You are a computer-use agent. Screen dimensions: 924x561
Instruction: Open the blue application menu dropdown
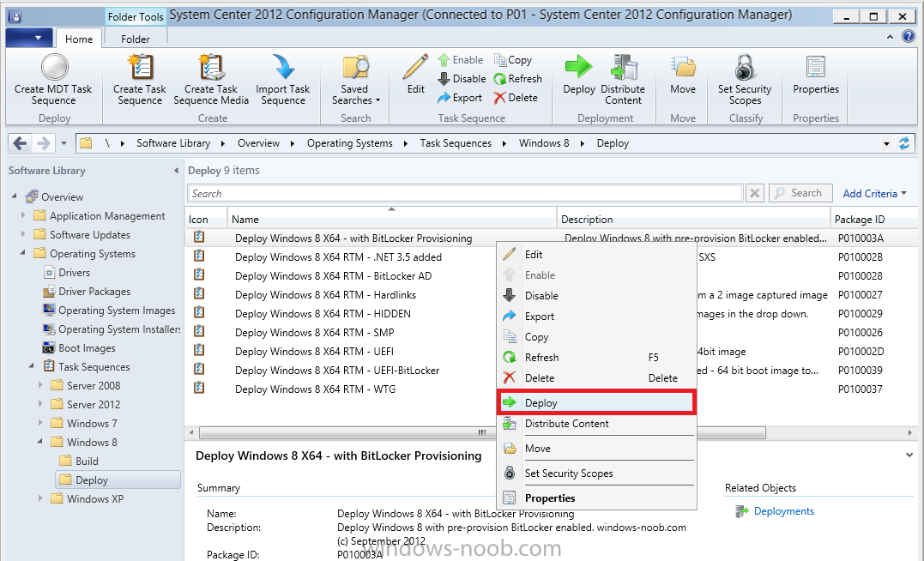point(29,39)
